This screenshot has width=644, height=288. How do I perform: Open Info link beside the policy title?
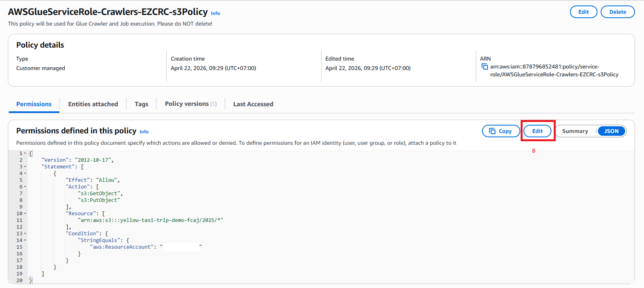coord(215,13)
